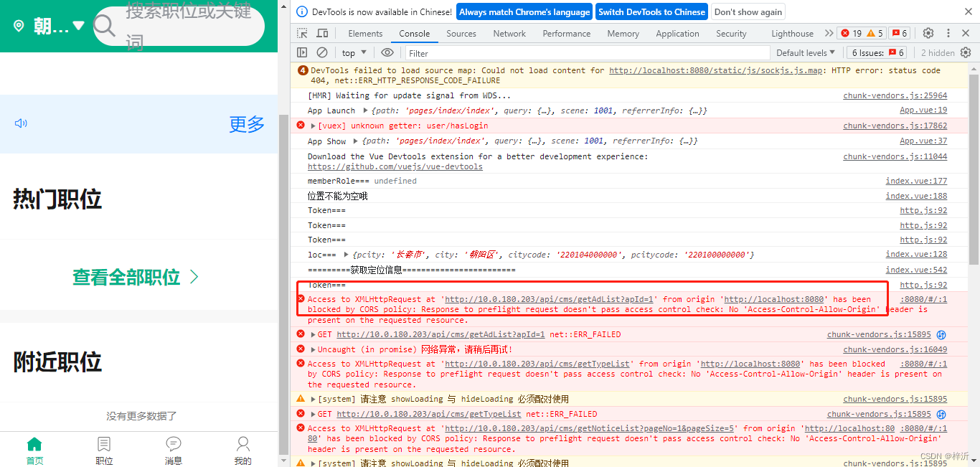The width and height of the screenshot is (980, 467).
Task: Open the DevTools settings gear on the tab bar
Action: (928, 33)
